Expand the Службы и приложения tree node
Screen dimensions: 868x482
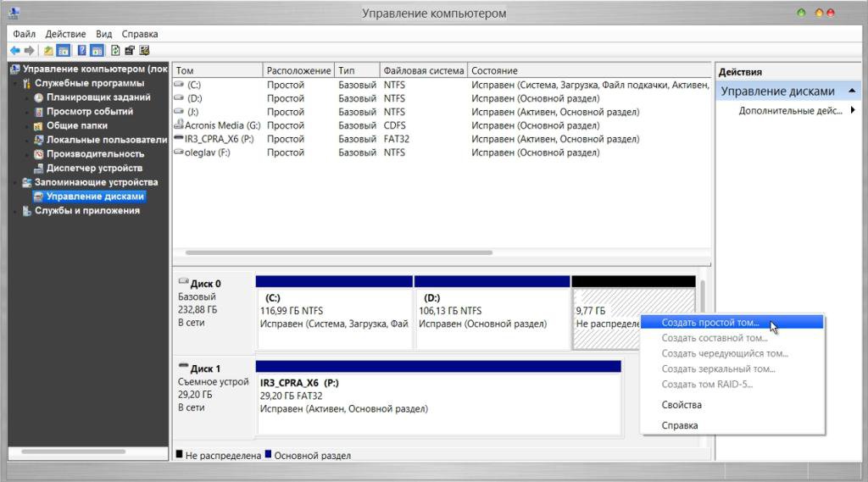pos(15,211)
